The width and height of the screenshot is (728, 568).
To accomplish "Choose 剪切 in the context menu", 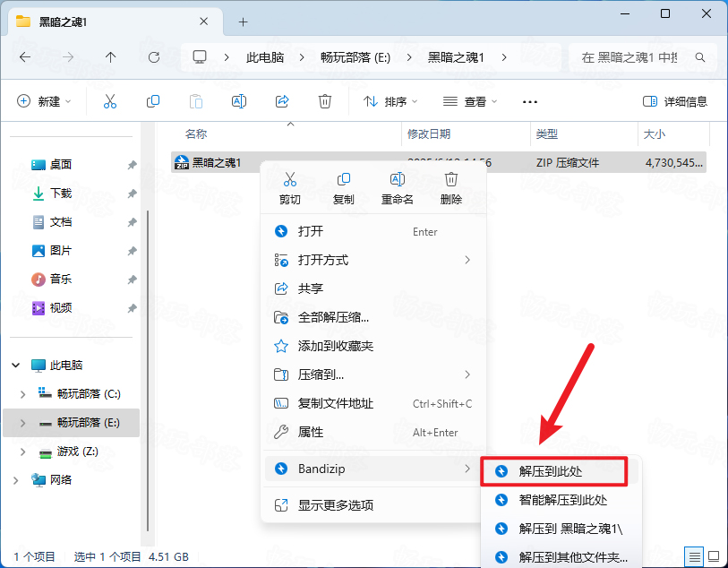I will (290, 188).
